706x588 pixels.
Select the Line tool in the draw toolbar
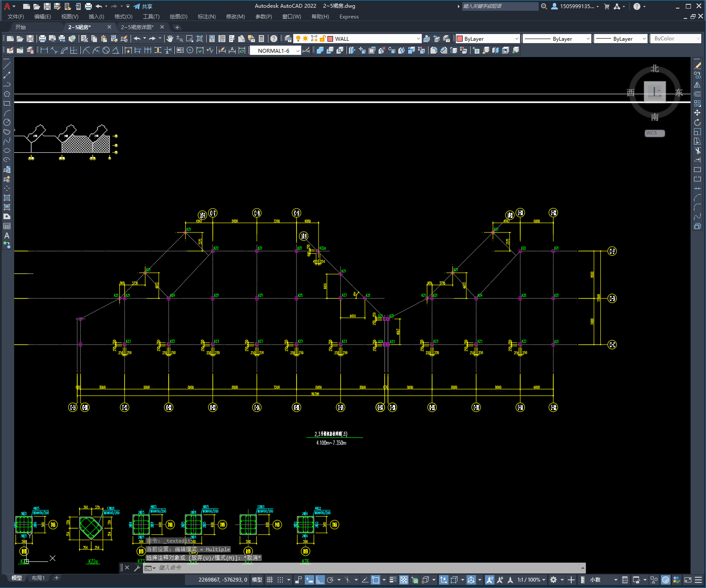point(7,66)
